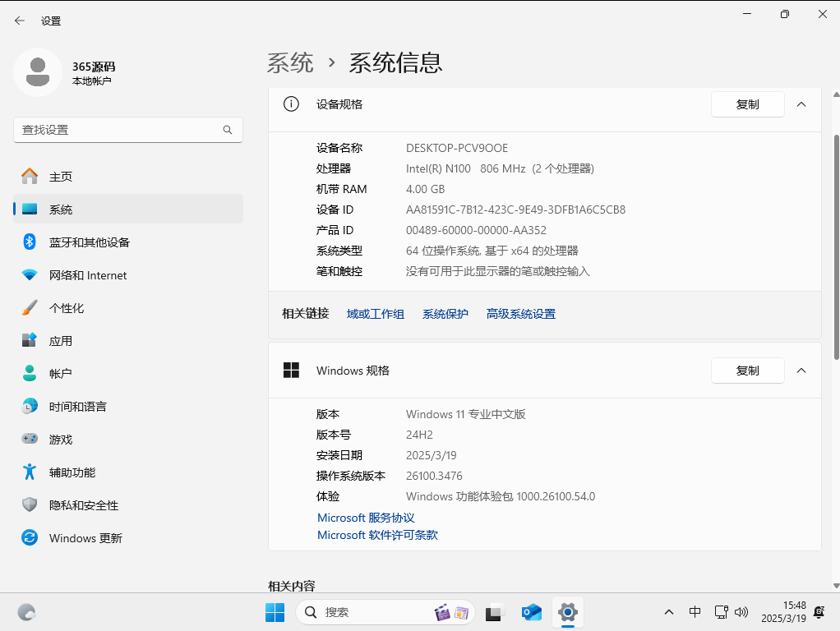Copy the 设备规格 details with 复制

tap(748, 104)
